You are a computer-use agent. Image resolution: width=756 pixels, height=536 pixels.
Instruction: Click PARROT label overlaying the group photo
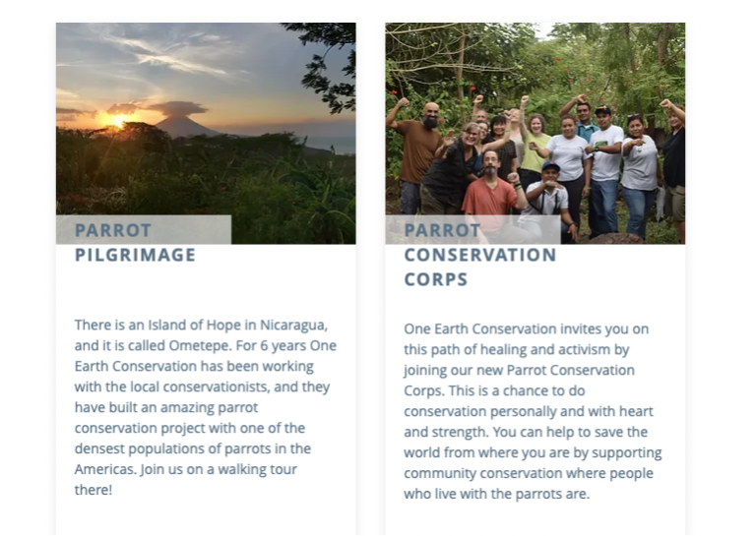[442, 231]
